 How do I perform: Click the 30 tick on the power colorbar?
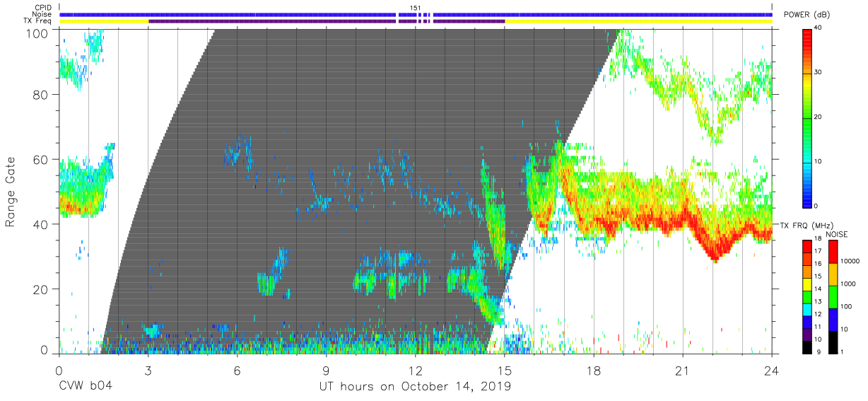click(819, 73)
